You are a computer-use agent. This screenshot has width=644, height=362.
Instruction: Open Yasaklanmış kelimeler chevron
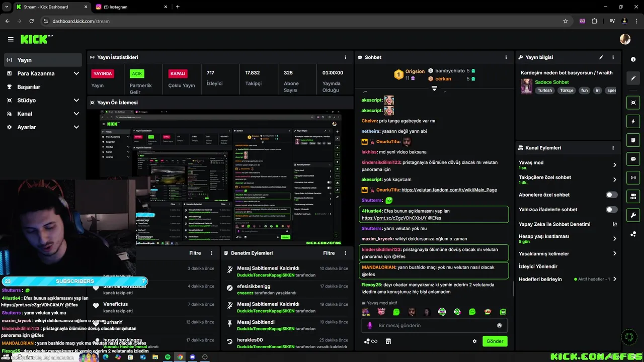pyautogui.click(x=614, y=253)
